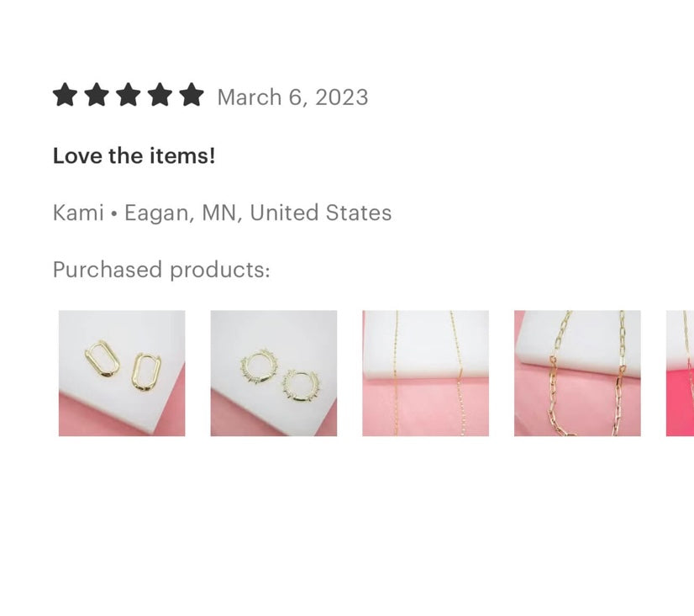694x616 pixels.
Task: Open the paperclip link chain necklace thumbnail
Action: coord(577,373)
